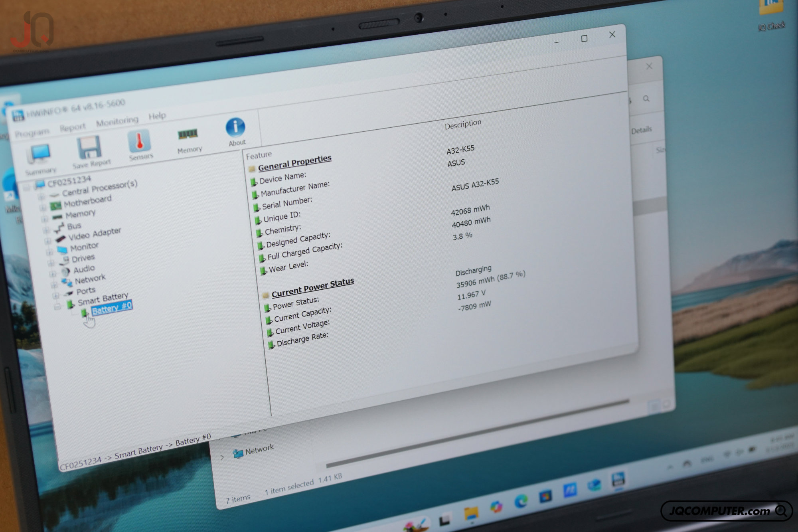Viewport: 798px width, 532px height.
Task: Expand the Memory tree node
Action: pyautogui.click(x=44, y=219)
